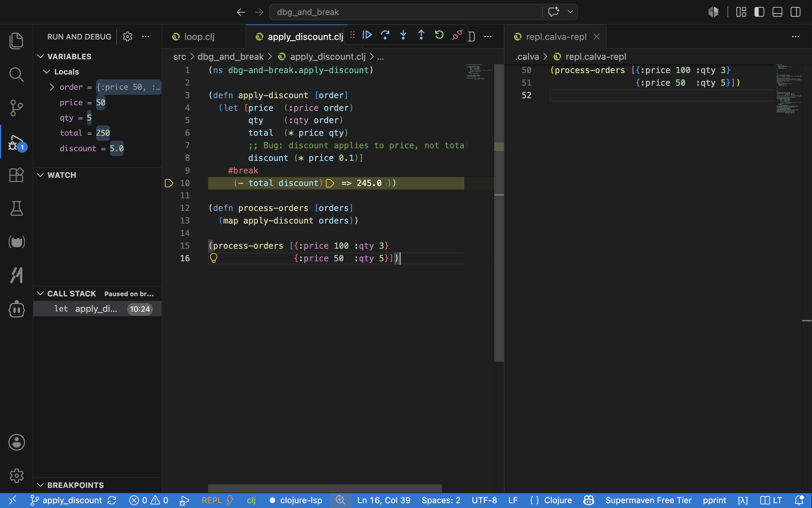Click Ln 16, Col 39 in status bar
812x508 pixels.
click(x=384, y=500)
